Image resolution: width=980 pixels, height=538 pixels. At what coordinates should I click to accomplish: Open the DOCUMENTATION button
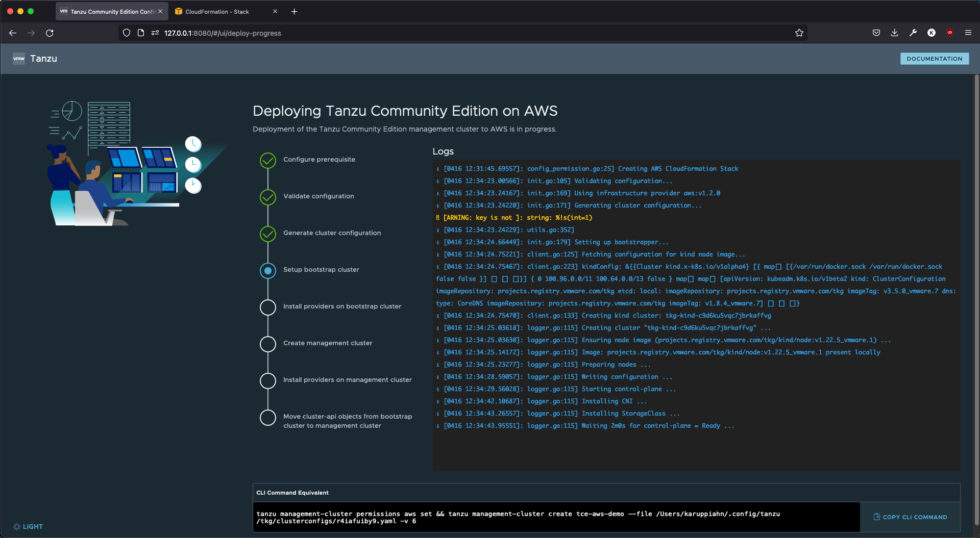coord(934,59)
